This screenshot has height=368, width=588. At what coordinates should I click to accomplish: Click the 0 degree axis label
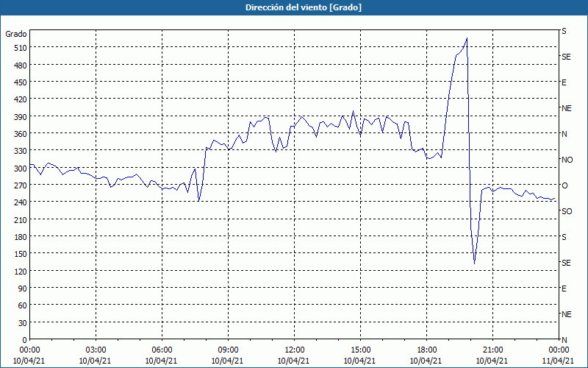point(25,340)
